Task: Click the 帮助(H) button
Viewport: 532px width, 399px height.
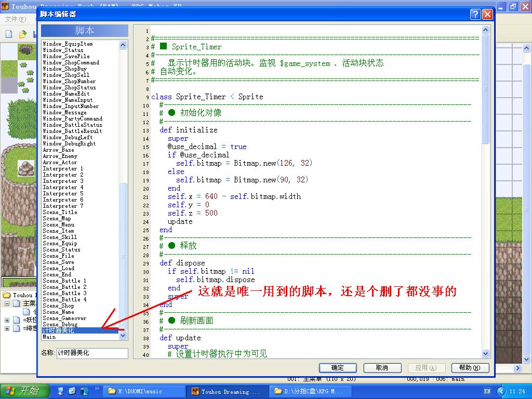Action: coord(470,368)
